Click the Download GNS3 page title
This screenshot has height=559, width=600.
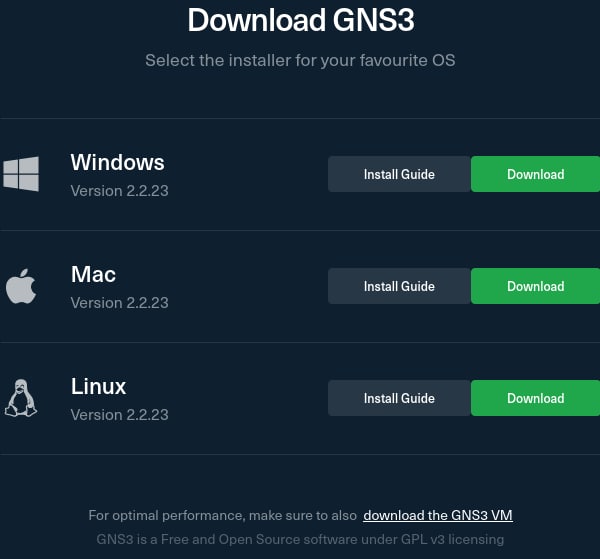coord(301,20)
